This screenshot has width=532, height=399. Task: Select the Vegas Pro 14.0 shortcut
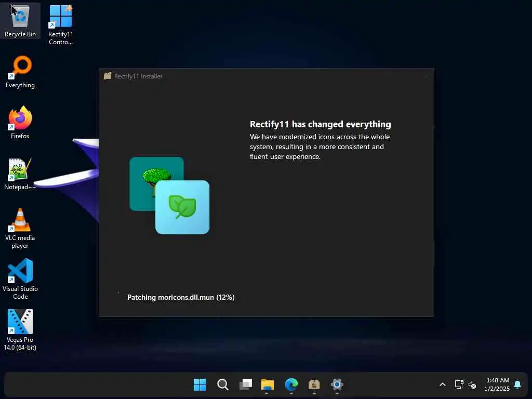coord(20,330)
